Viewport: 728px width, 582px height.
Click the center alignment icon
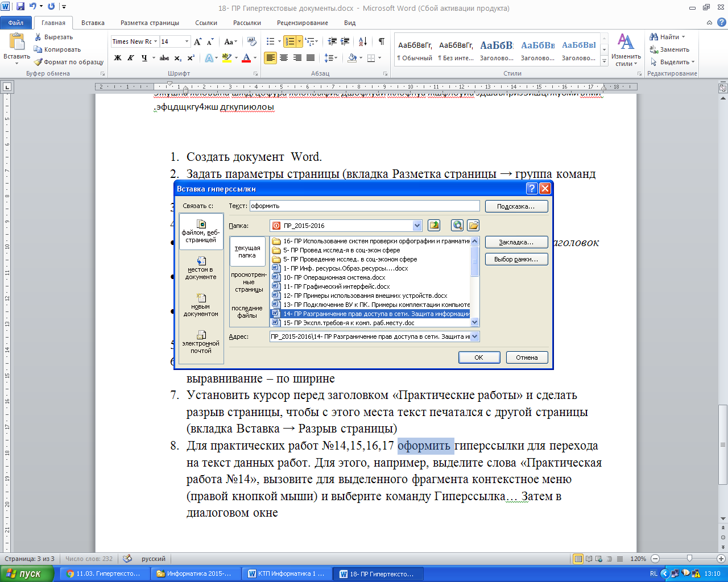pyautogui.click(x=284, y=58)
